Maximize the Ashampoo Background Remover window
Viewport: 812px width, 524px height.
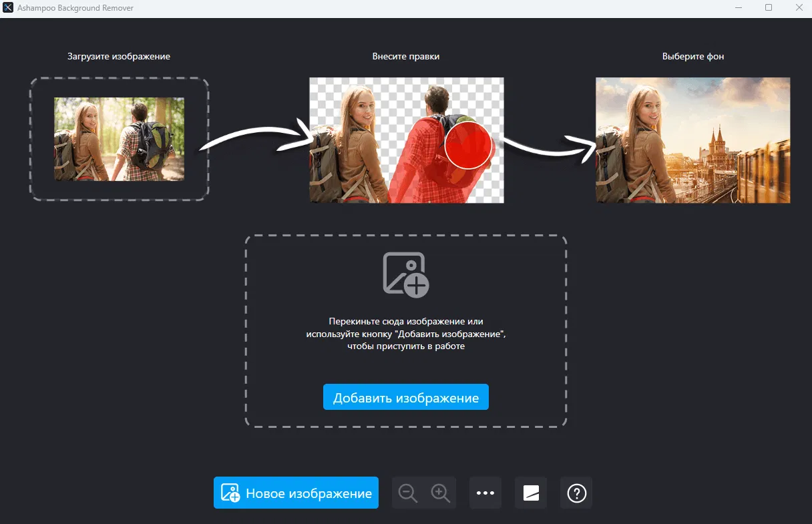768,7
